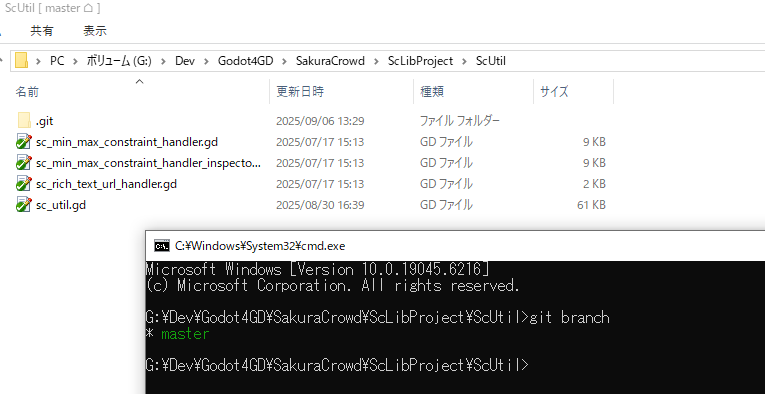Viewport: 765px width, 394px height.
Task: Expand chevron between SakuraCrowd and ScLibProject
Action: coord(376,61)
